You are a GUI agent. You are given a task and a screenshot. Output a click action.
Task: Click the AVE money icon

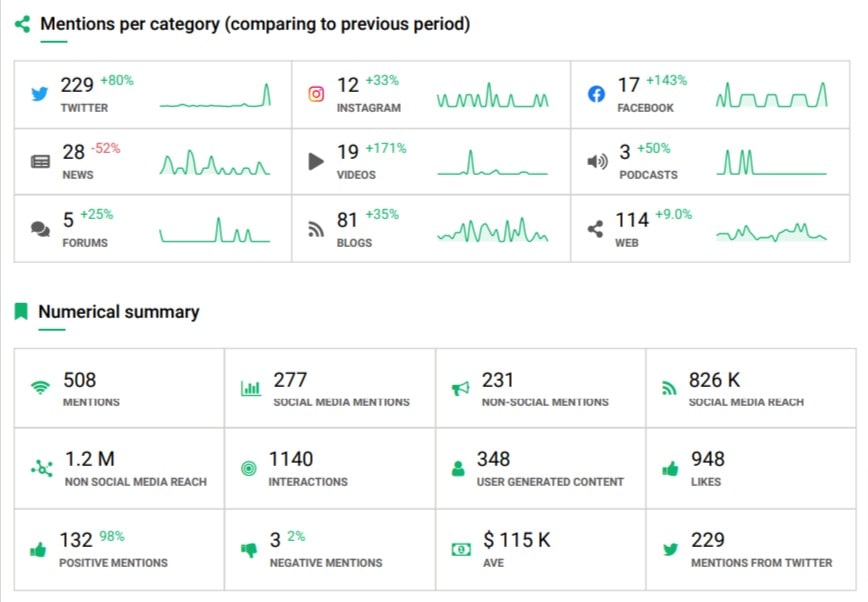461,549
